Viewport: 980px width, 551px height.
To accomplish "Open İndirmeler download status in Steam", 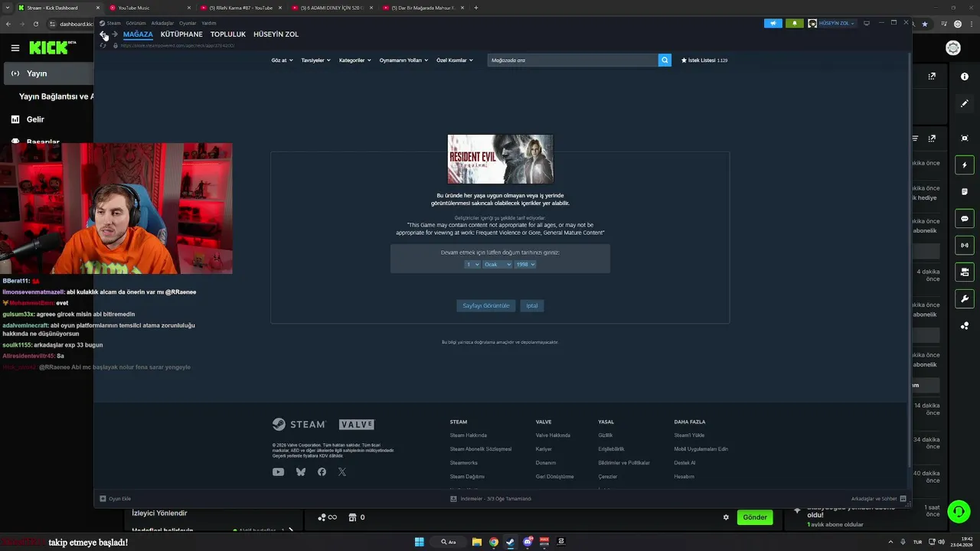I will 491,498.
